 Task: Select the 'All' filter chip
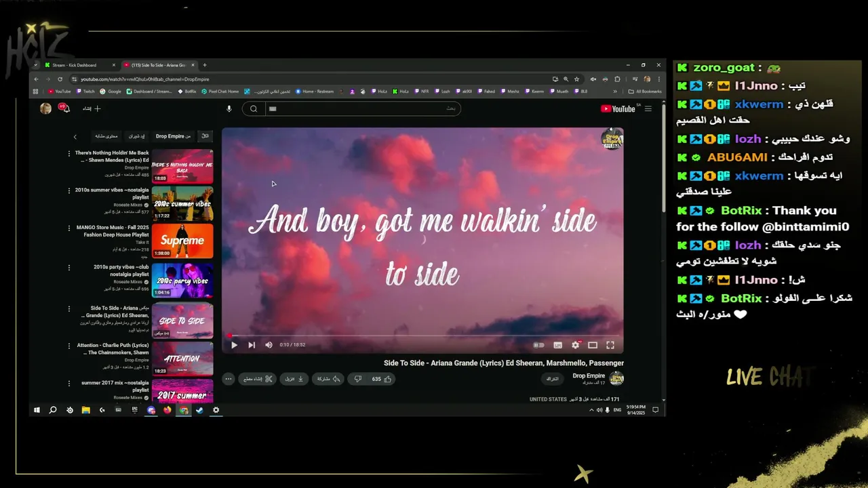205,136
